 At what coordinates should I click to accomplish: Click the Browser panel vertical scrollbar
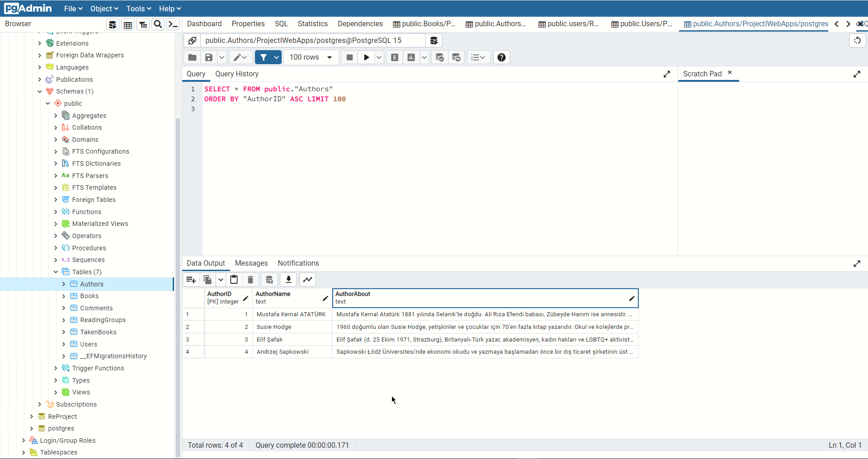(x=178, y=288)
